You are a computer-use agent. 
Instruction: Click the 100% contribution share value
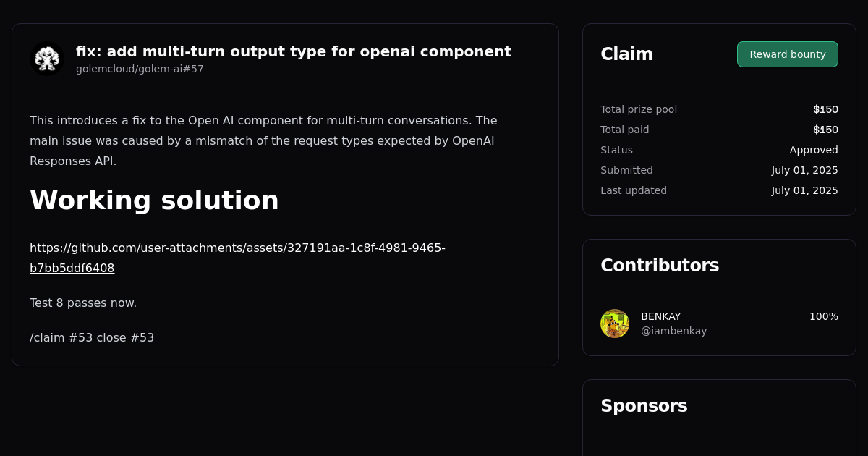pyautogui.click(x=824, y=316)
